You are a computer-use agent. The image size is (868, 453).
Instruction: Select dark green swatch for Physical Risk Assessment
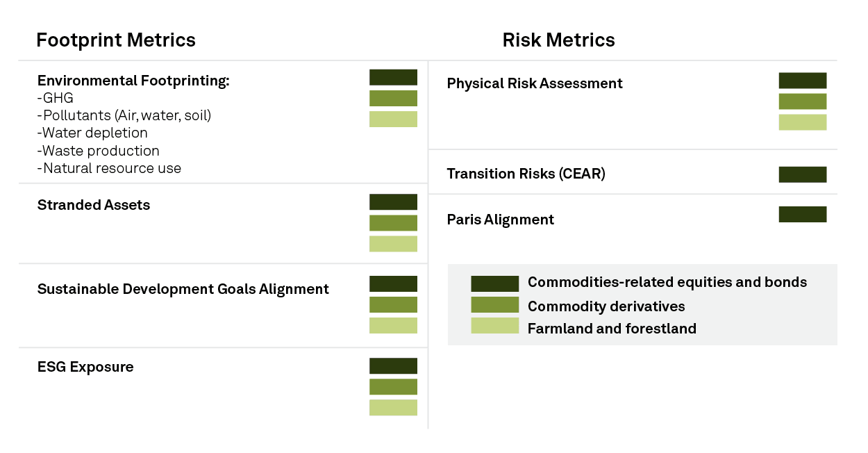tap(803, 81)
